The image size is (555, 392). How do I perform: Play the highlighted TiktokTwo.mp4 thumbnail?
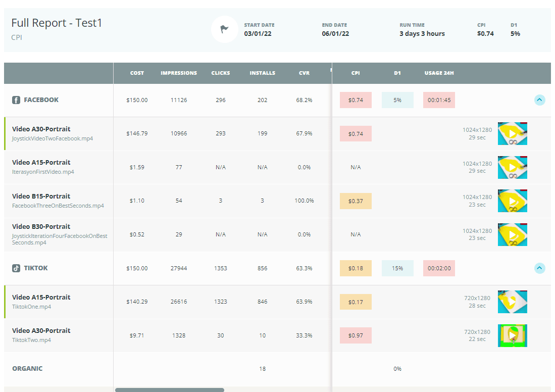512,335
